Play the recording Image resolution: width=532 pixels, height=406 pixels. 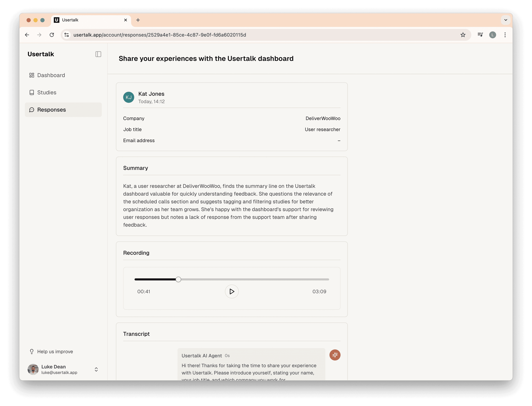coord(232,291)
